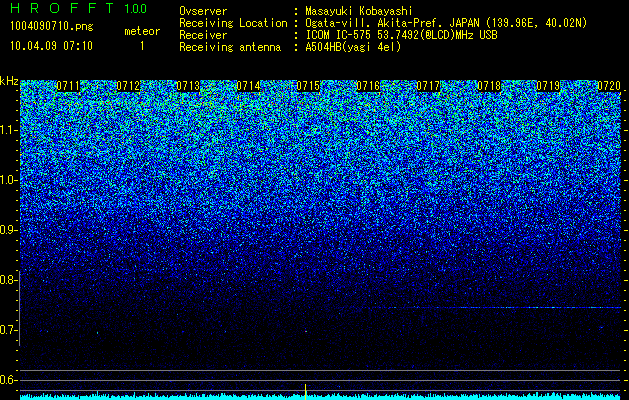Click the 1.0 kHz axis label
The height and width of the screenshot is (400, 629).
(x=8, y=181)
